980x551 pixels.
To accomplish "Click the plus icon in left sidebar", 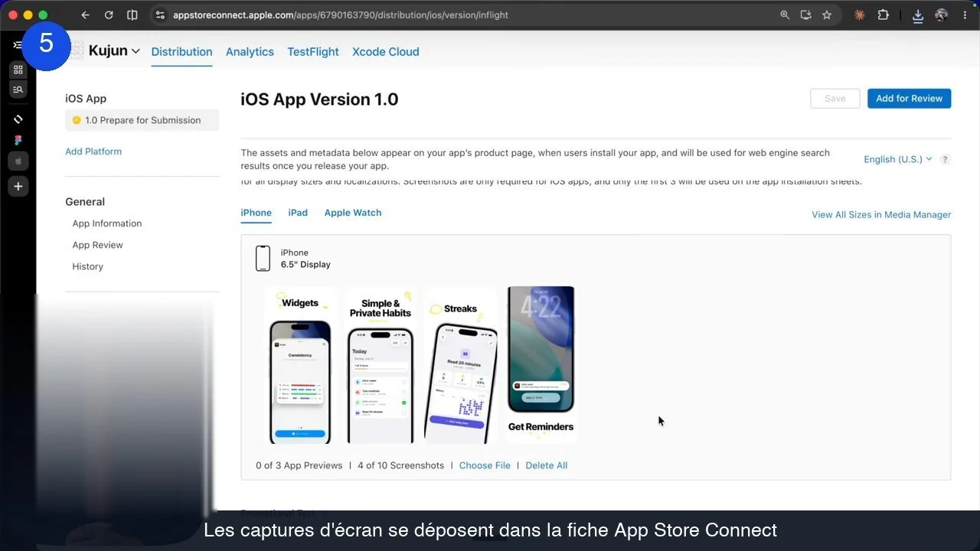I will [18, 187].
